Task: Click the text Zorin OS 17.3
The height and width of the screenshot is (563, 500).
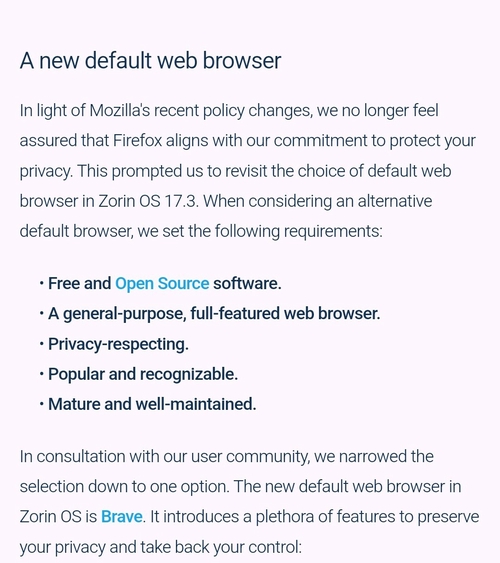Action: pyautogui.click(x=148, y=201)
